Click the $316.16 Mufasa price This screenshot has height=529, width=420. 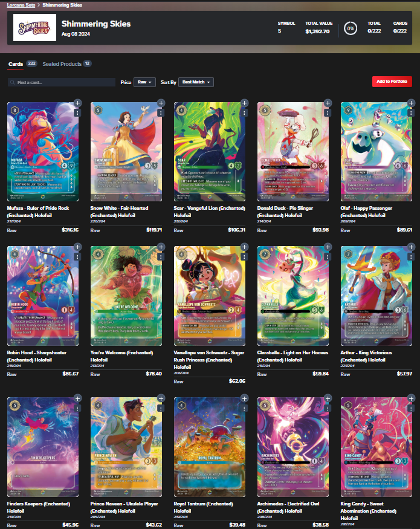coord(70,230)
